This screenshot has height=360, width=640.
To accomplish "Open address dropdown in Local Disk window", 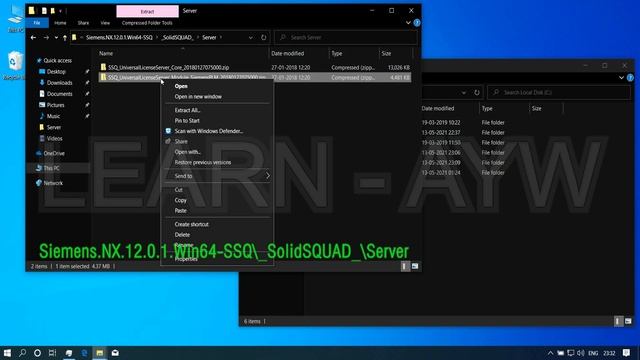I will coord(464,93).
